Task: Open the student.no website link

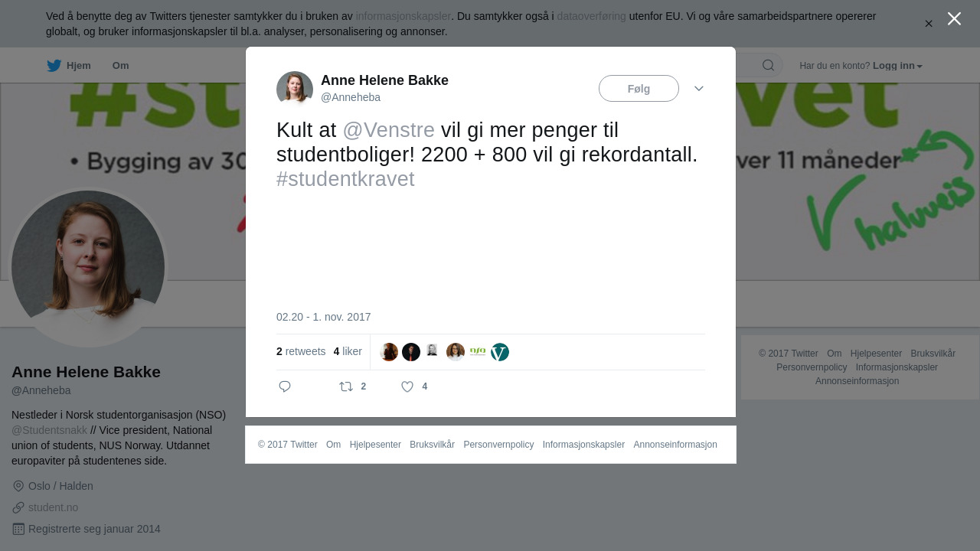Action: coord(53,507)
